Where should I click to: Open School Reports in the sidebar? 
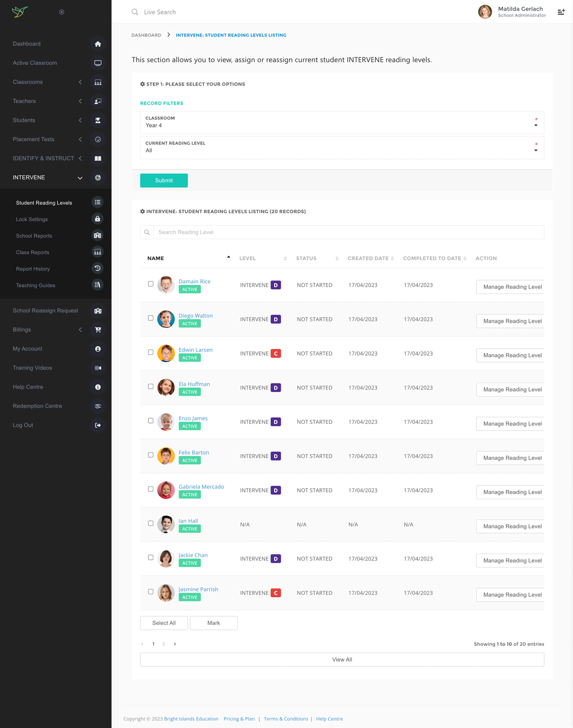coord(34,236)
